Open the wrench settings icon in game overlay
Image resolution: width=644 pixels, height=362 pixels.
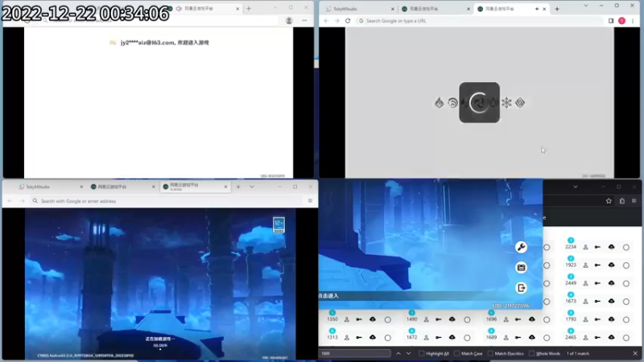coord(521,247)
